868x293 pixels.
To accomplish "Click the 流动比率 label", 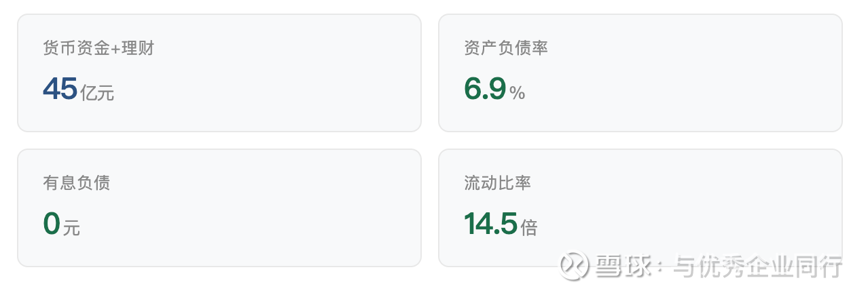I will click(x=497, y=183).
